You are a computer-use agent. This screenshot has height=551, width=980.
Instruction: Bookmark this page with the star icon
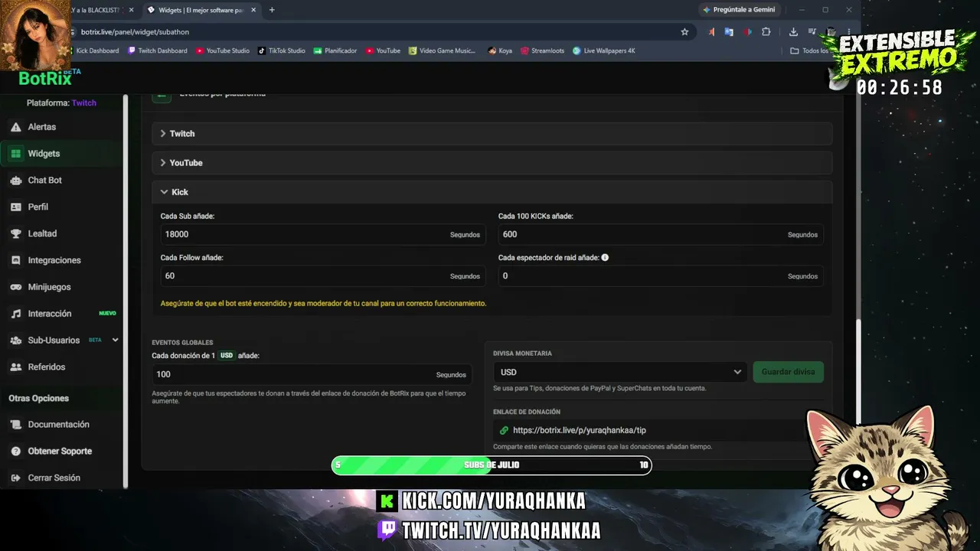(684, 32)
